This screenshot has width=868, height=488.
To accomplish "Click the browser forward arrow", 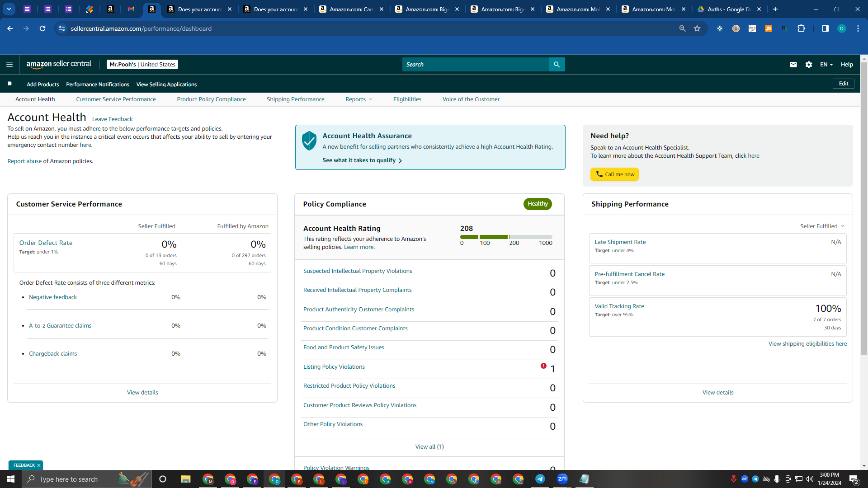I will pyautogui.click(x=26, y=28).
